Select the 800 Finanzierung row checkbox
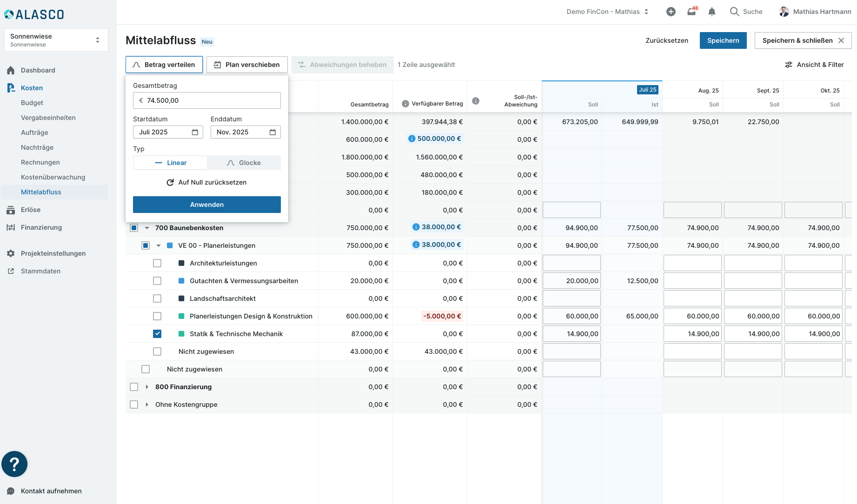 [134, 387]
